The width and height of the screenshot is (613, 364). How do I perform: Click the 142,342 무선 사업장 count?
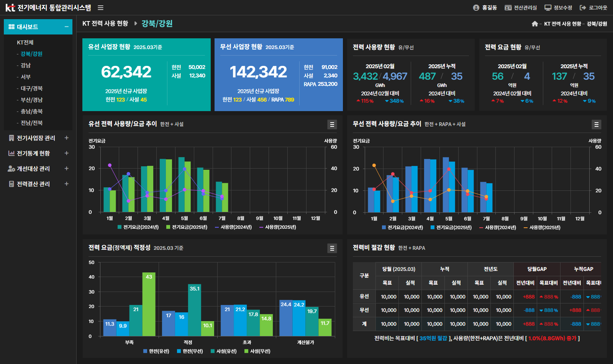pyautogui.click(x=258, y=72)
